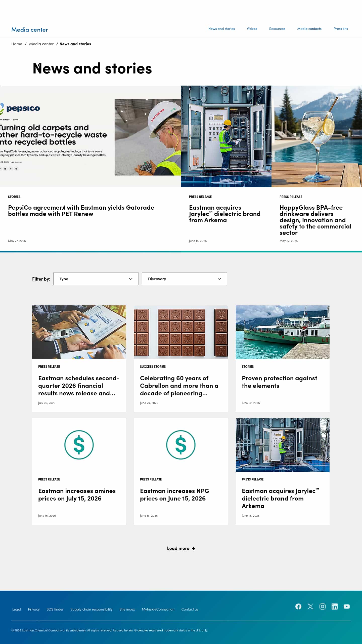Open the Videos navigation item
The height and width of the screenshot is (644, 362).
click(x=252, y=29)
